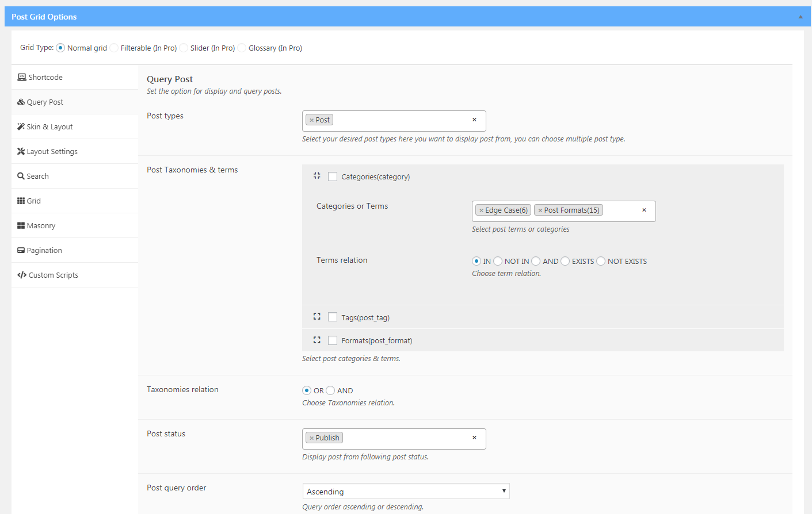This screenshot has height=514, width=812.
Task: Expand the Tags(post_tag) section icon
Action: (x=317, y=317)
